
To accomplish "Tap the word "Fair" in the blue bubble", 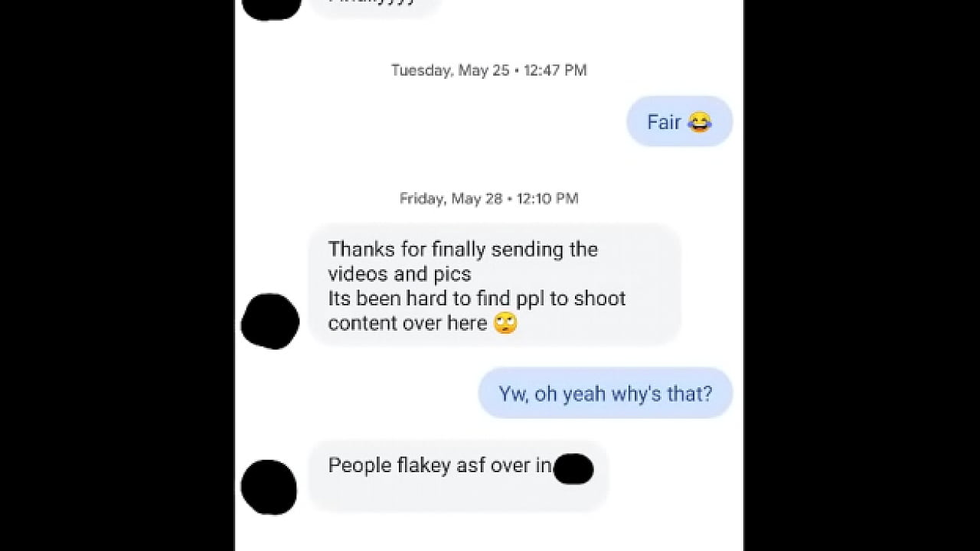I will tap(664, 122).
